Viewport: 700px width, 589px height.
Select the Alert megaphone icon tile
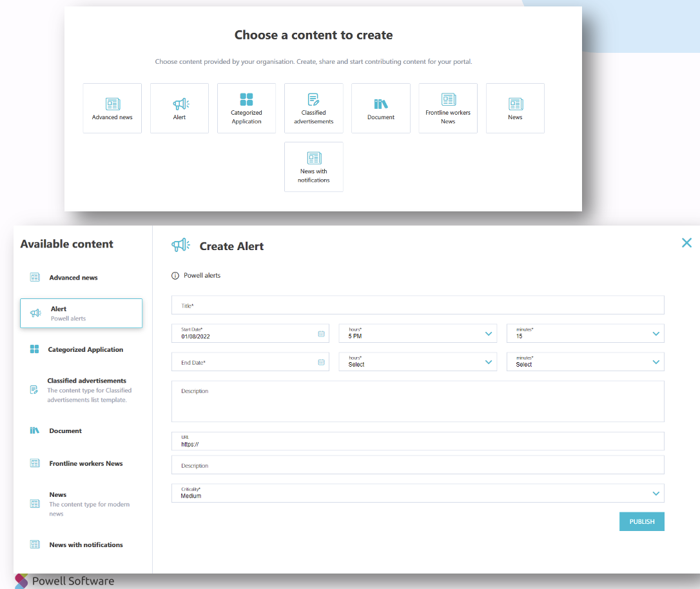click(x=179, y=108)
